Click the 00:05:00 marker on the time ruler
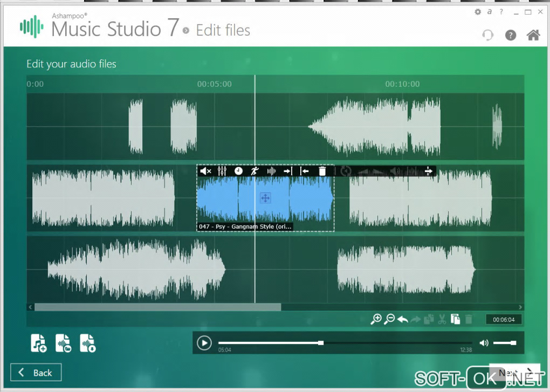This screenshot has height=392, width=550. tap(214, 84)
